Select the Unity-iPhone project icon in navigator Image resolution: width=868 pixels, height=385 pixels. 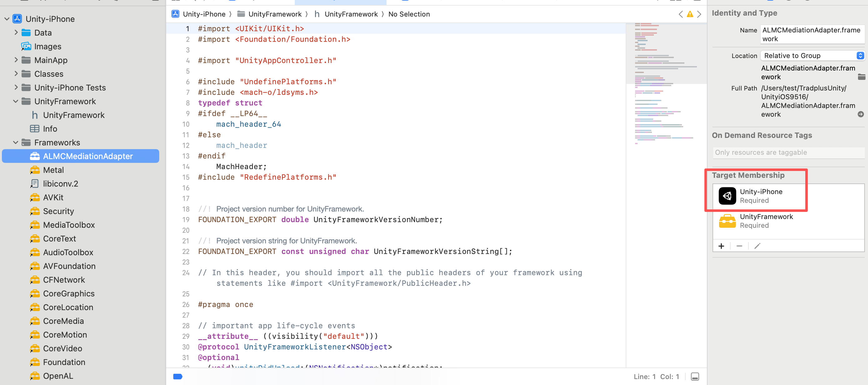(x=17, y=19)
